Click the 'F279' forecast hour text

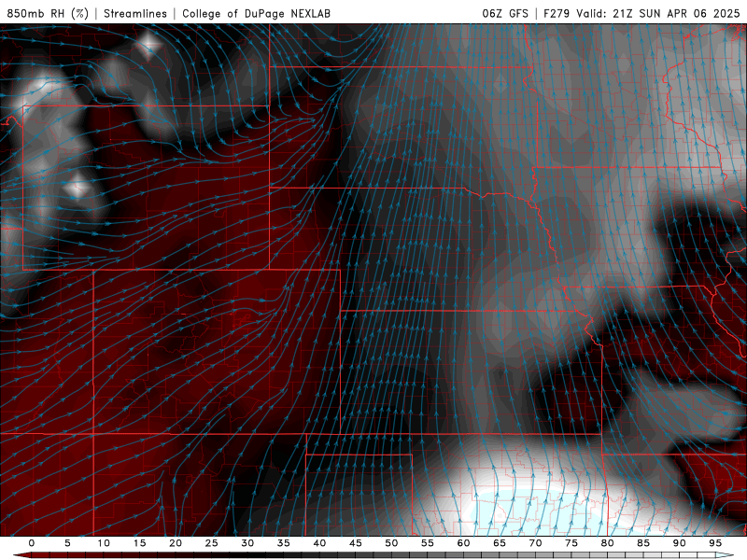(x=557, y=14)
